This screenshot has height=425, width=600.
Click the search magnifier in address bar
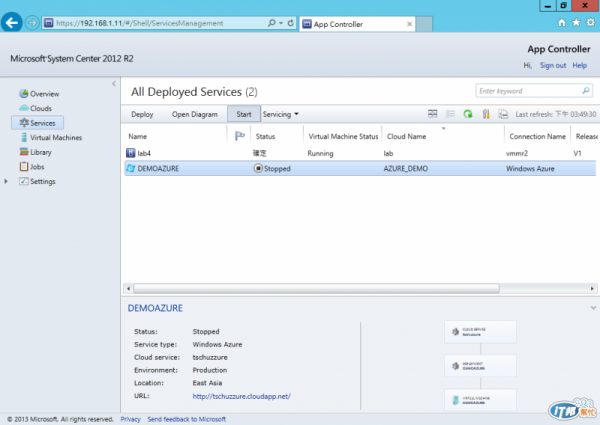point(272,23)
